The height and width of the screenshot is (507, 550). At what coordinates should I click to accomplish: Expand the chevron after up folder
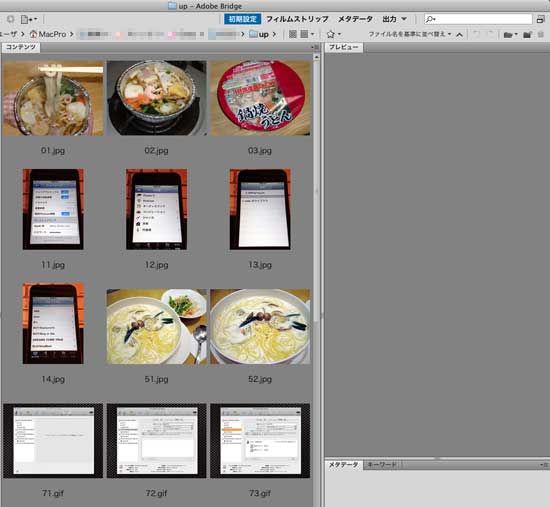pos(274,34)
